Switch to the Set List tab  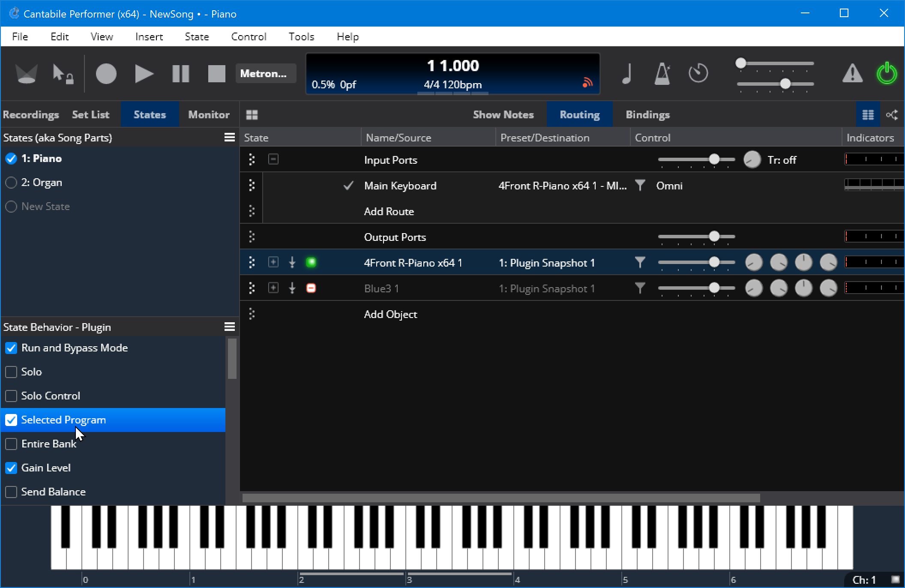click(x=90, y=114)
